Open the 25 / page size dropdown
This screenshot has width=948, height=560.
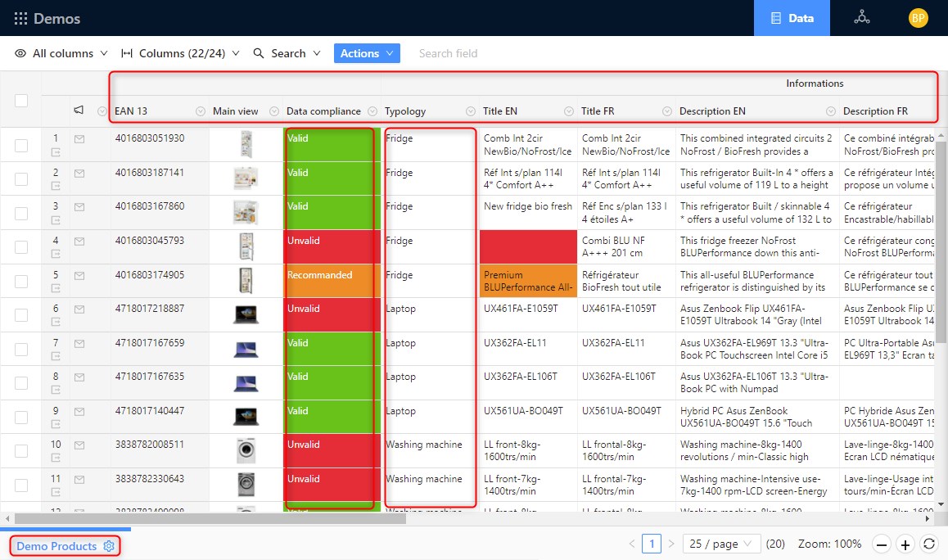(x=721, y=544)
